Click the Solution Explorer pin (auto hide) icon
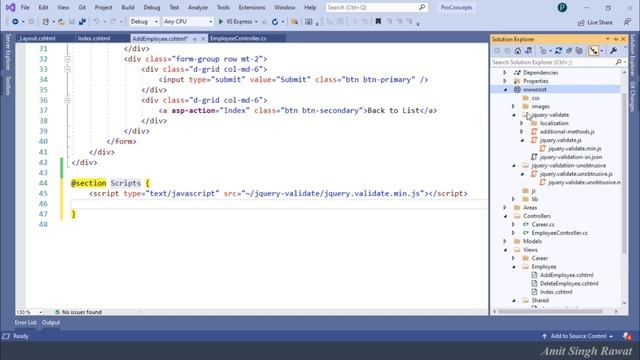640x360 pixels. coord(616,39)
